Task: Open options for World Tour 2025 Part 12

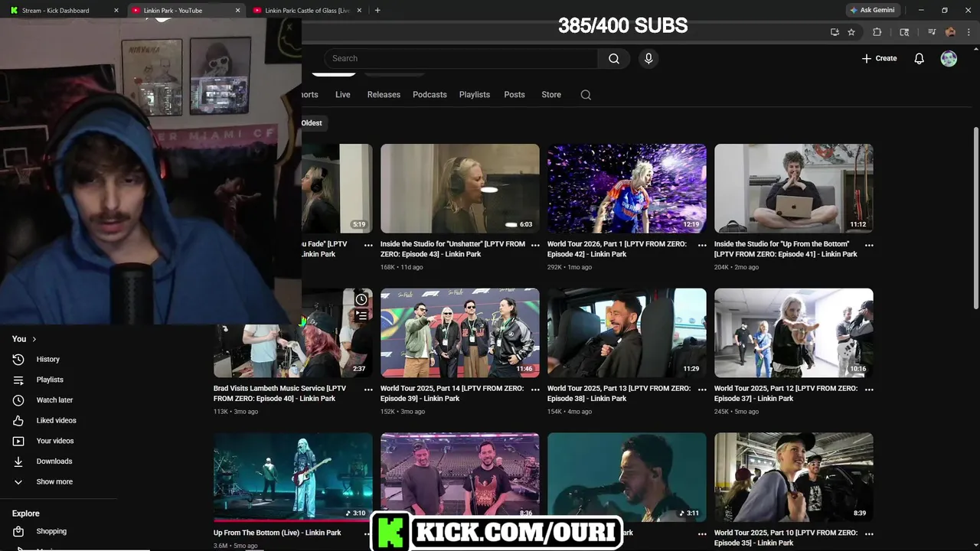Action: pos(869,390)
